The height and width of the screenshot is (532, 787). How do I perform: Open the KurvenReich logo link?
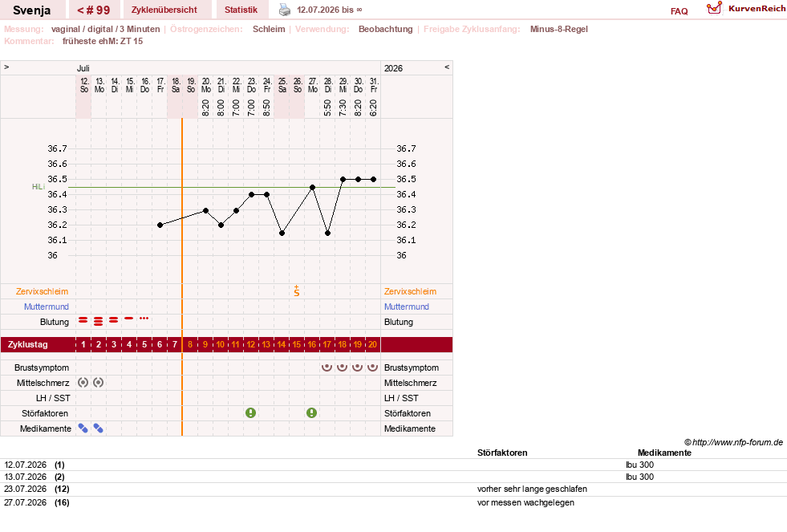(x=746, y=9)
